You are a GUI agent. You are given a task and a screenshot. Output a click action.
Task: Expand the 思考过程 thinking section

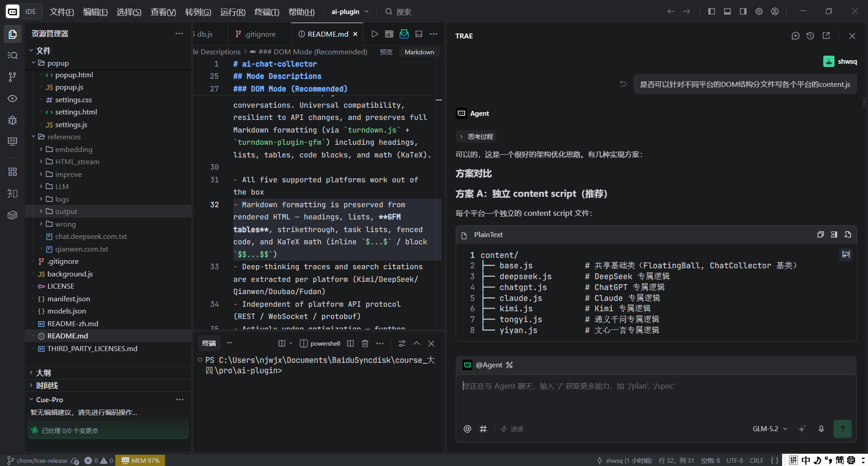pos(476,137)
